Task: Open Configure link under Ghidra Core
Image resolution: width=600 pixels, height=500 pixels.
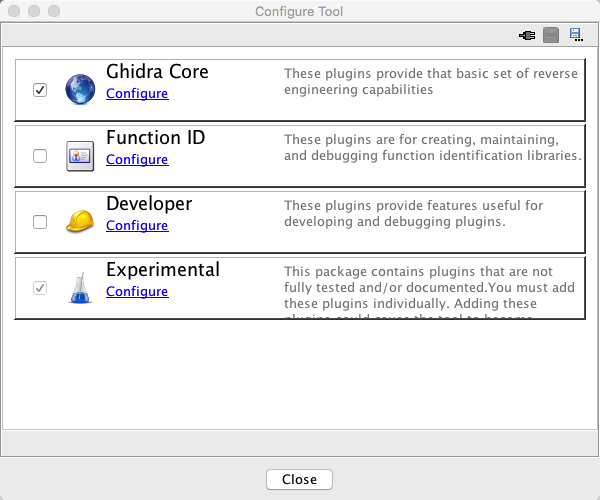Action: pos(137,94)
